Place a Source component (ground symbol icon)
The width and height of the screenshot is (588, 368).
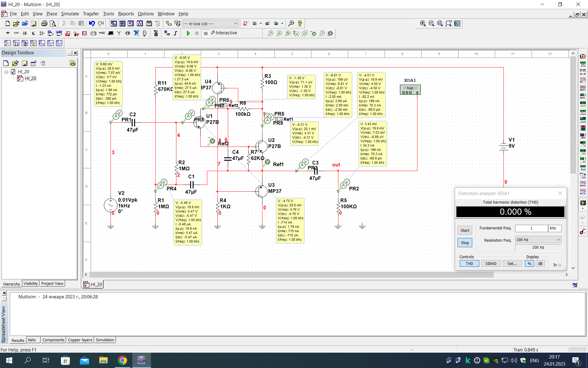(8, 33)
